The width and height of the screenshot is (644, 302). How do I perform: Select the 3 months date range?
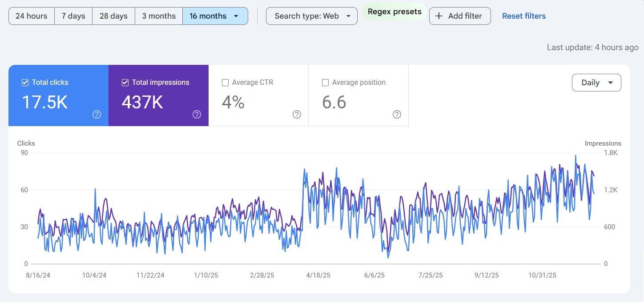[159, 16]
